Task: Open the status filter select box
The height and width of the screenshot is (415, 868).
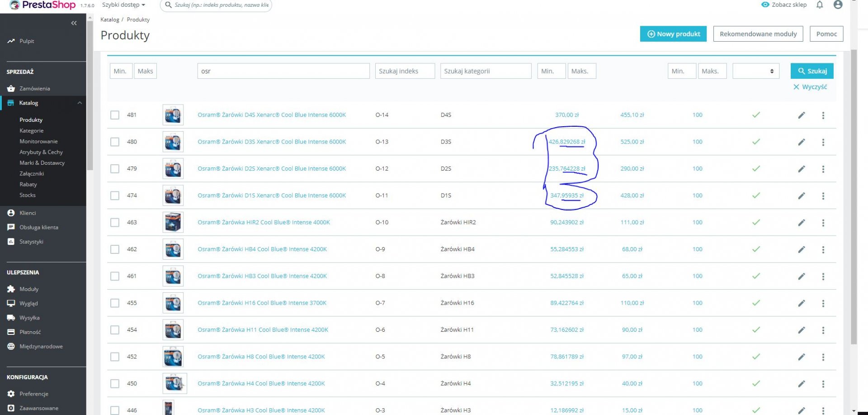Action: click(x=756, y=71)
